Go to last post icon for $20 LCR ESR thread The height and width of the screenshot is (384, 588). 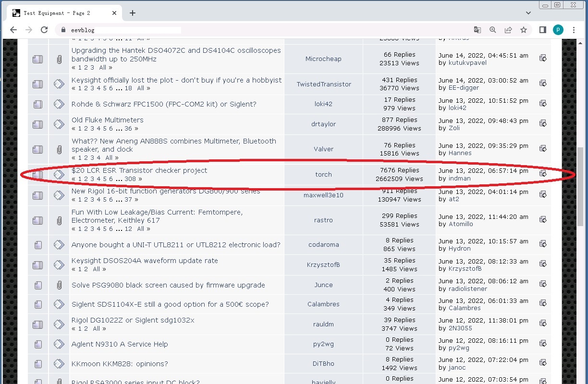pos(543,173)
